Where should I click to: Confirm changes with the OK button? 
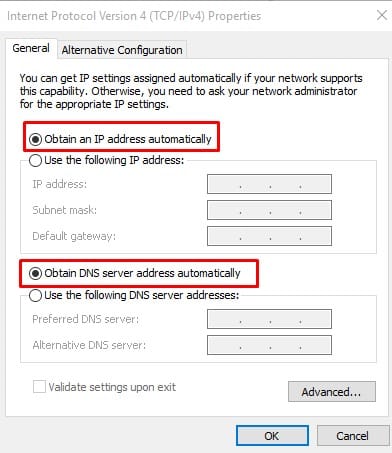coord(272,436)
